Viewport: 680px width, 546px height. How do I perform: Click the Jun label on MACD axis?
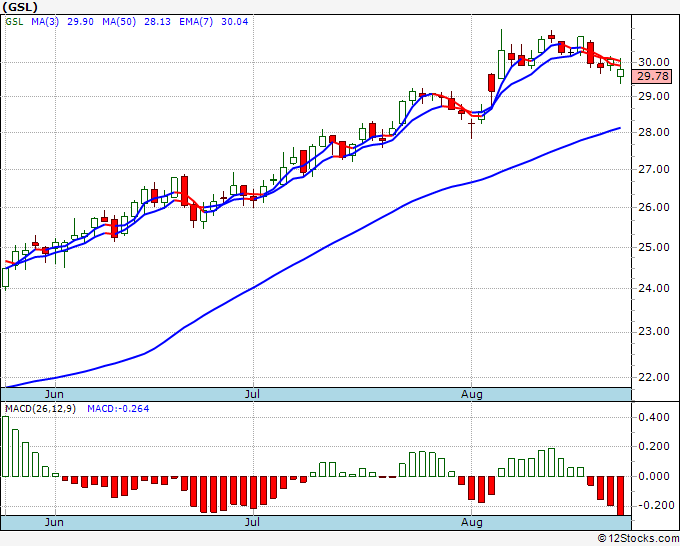[54, 522]
